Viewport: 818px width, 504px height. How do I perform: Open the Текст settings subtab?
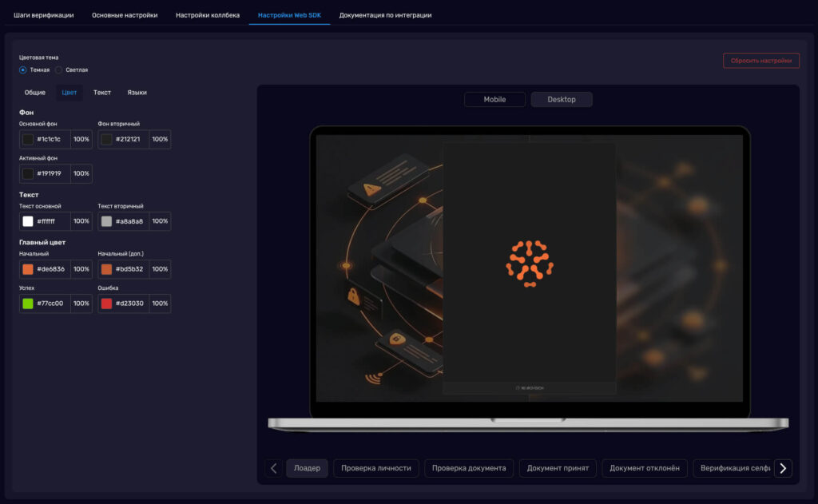[x=102, y=93]
